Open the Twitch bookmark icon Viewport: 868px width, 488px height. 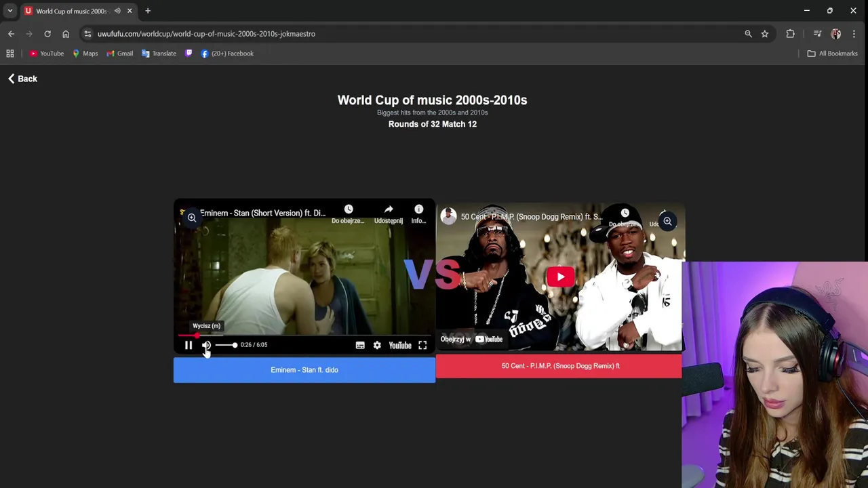[x=189, y=54]
